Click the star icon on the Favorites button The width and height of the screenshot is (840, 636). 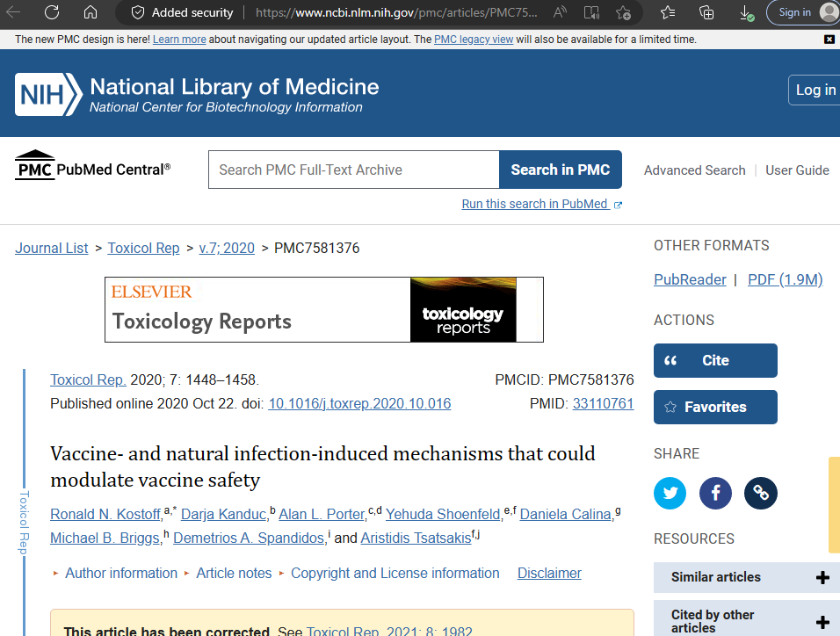pyautogui.click(x=670, y=408)
